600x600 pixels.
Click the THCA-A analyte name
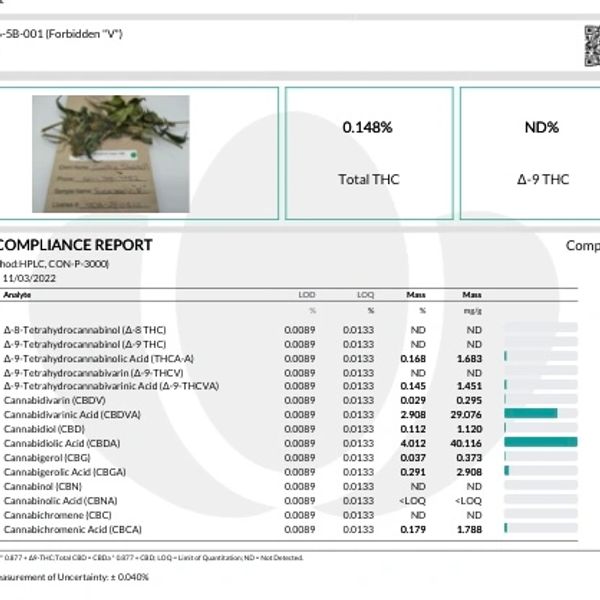(x=99, y=359)
